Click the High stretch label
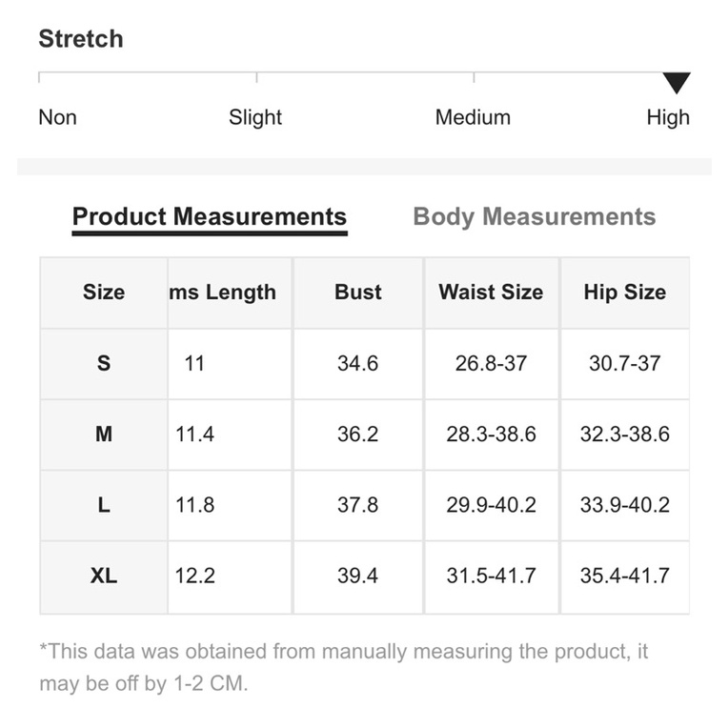This screenshot has height=728, width=728. tap(668, 118)
